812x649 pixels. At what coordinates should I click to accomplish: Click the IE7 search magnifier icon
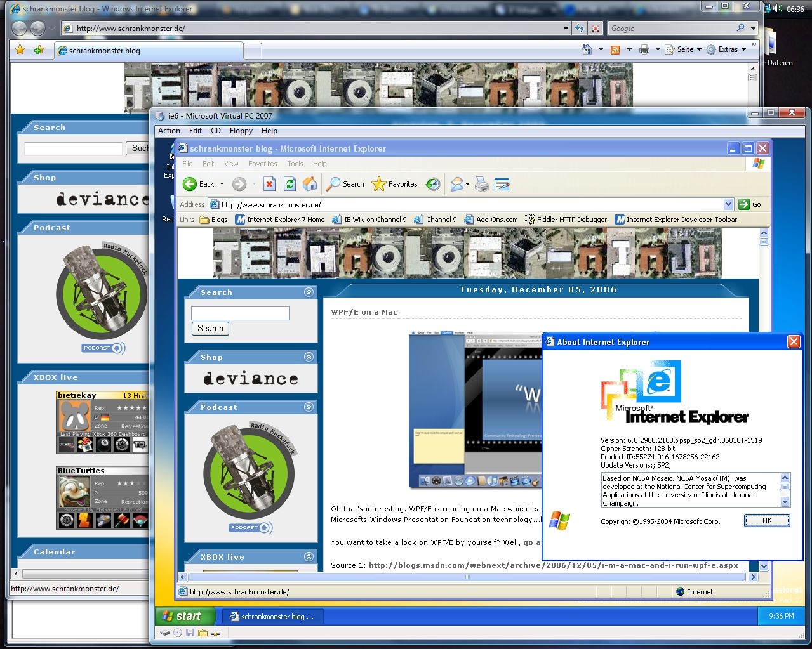(x=740, y=28)
